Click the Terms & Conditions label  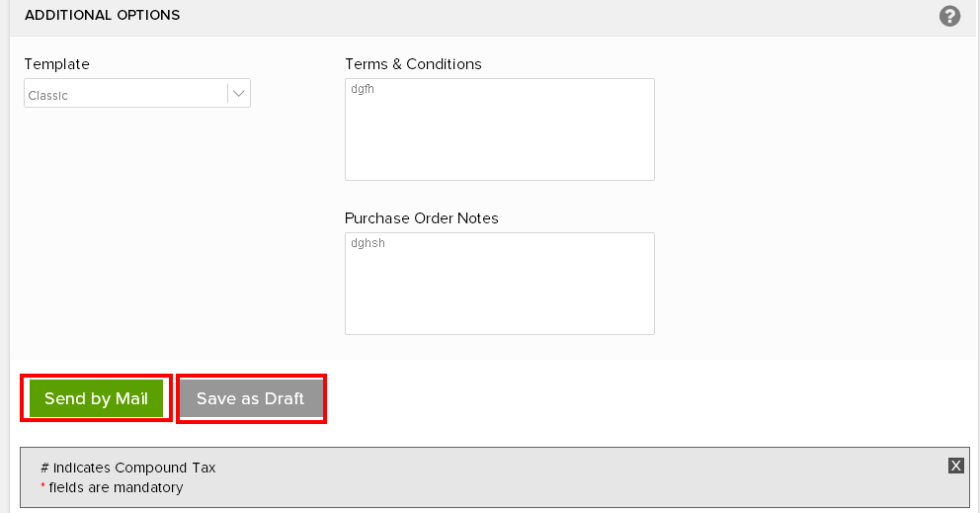point(413,64)
